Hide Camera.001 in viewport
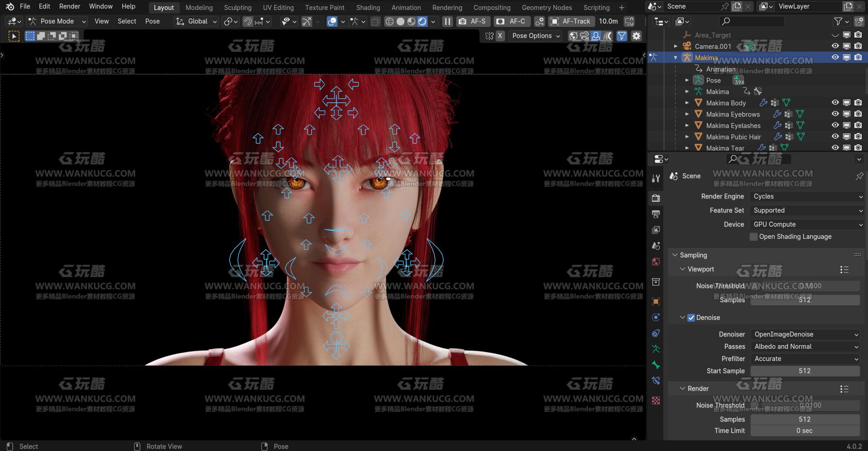Viewport: 868px width, 451px height. point(835,46)
